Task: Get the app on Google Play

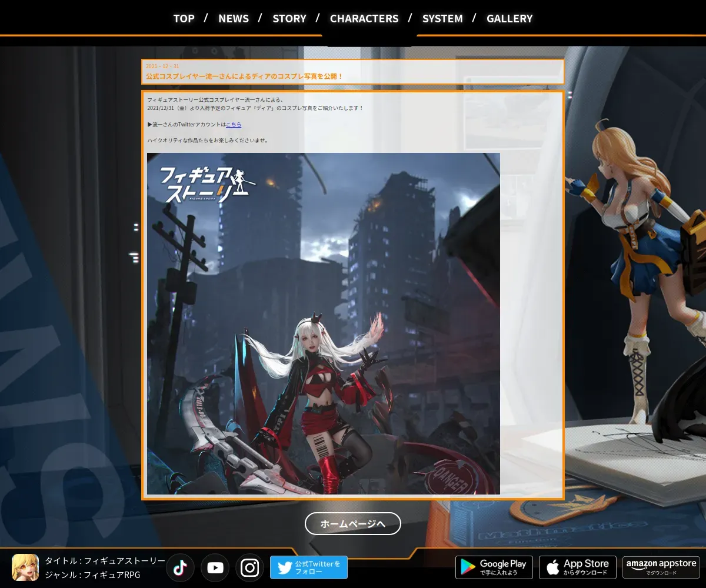Action: click(494, 567)
